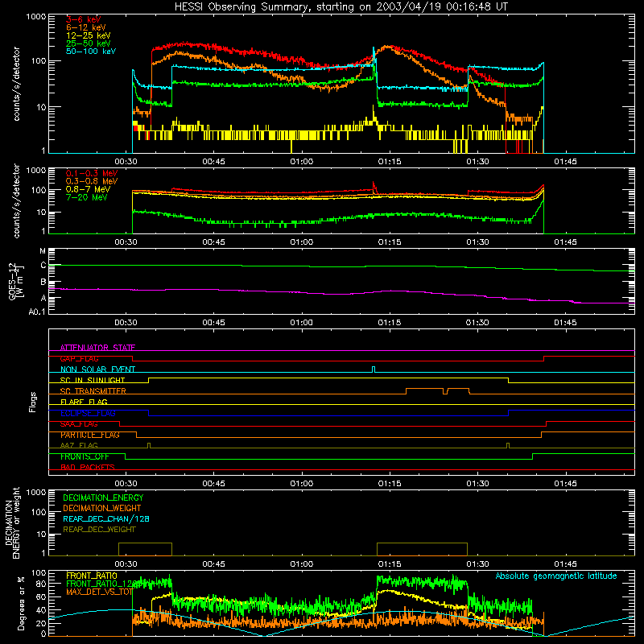Select the red 3-6 keV legend label
Viewport: 644px width, 644px height.
pos(84,19)
